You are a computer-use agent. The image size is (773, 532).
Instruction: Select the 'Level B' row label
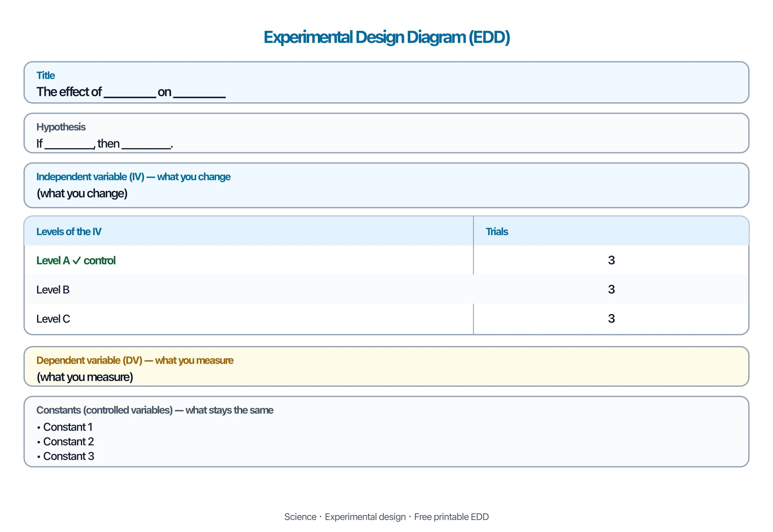coord(53,290)
